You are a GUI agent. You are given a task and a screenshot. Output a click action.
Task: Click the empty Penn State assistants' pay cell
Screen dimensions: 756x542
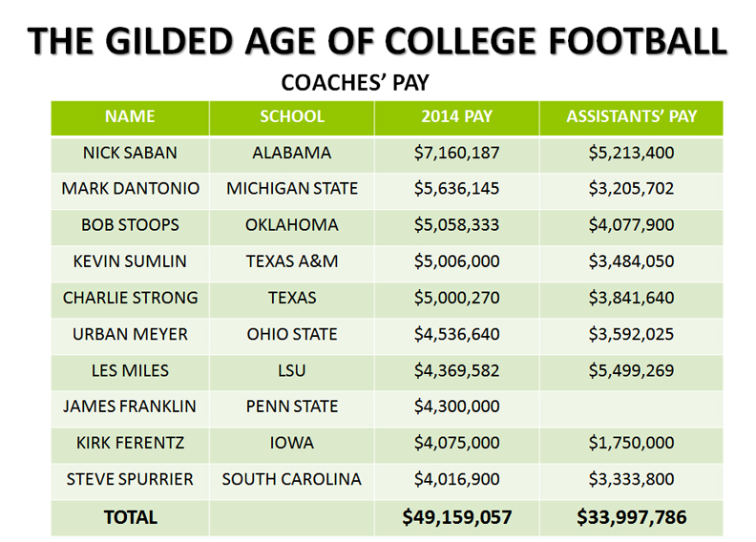pos(631,406)
